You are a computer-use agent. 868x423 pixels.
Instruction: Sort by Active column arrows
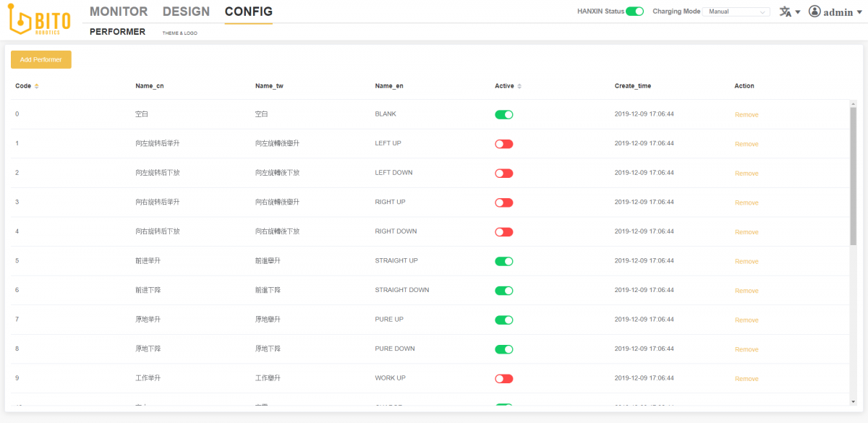tap(519, 86)
